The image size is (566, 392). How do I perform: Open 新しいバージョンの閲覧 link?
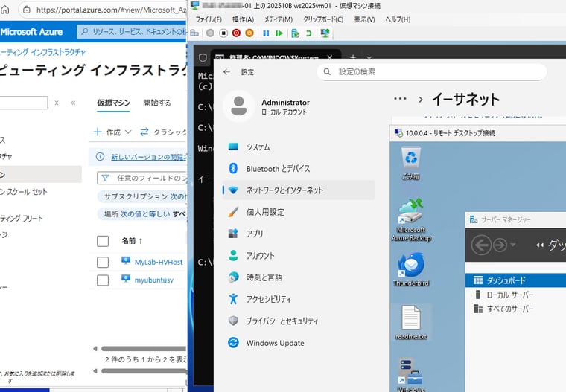149,157
